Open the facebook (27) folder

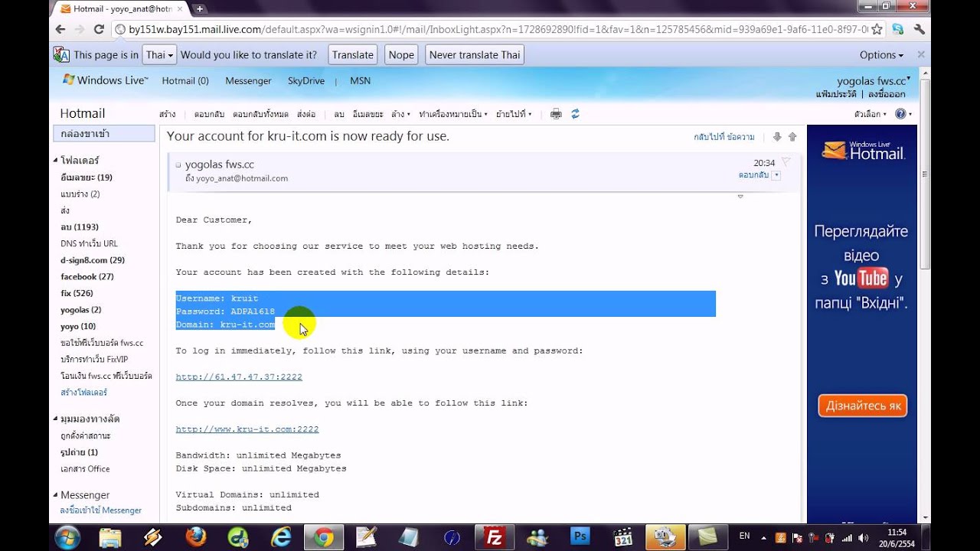click(x=87, y=277)
